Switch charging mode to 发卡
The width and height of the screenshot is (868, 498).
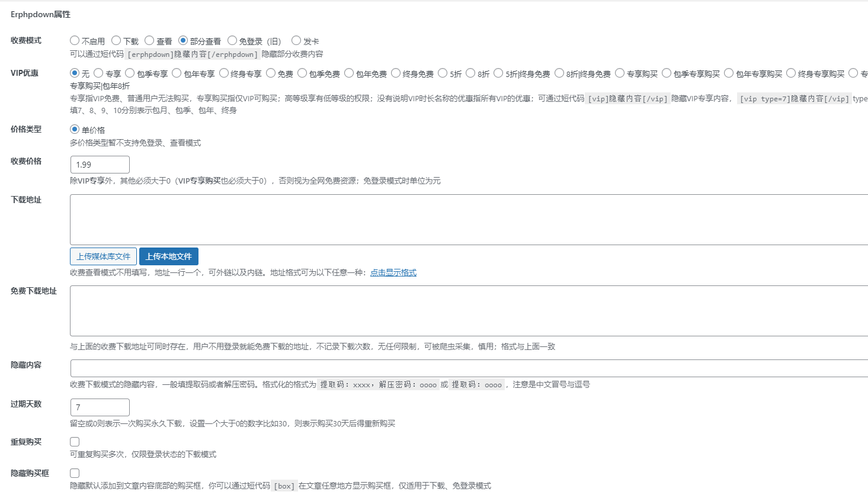pos(296,40)
